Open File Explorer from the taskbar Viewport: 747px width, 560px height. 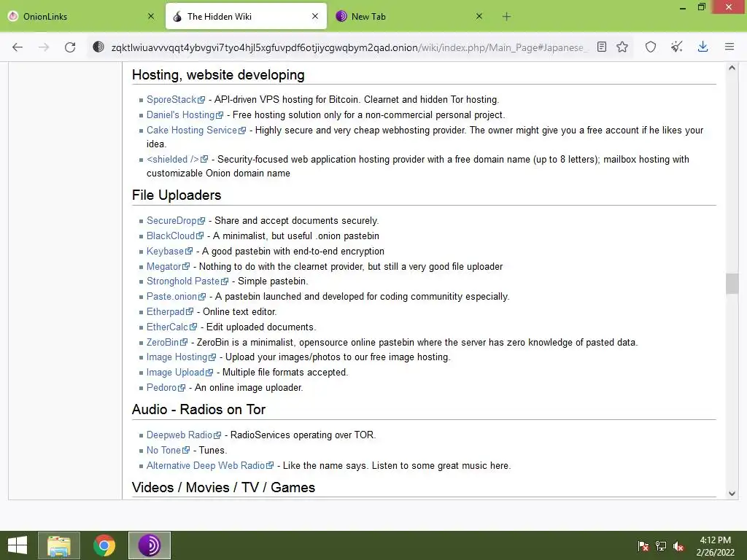point(58,545)
